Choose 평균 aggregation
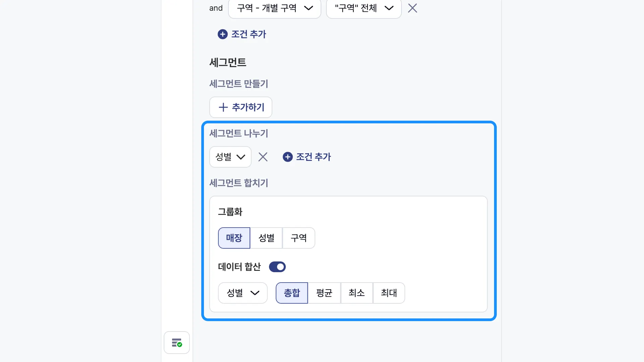Screen dimensions: 644x362 coord(324,293)
